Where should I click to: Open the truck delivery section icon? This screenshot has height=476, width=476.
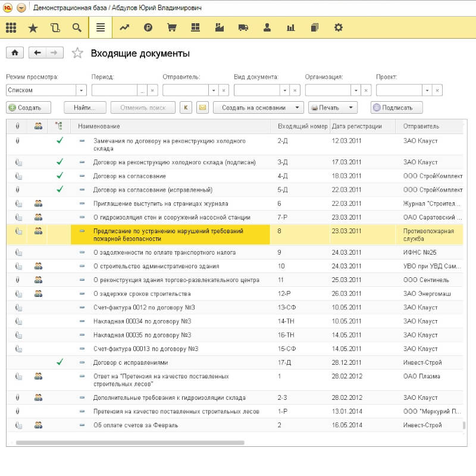[243, 27]
